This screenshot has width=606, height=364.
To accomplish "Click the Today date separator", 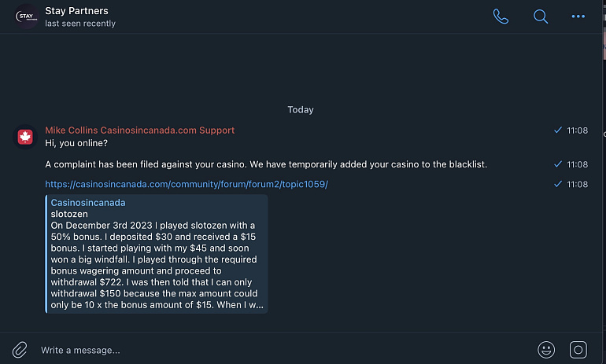I will coord(301,109).
